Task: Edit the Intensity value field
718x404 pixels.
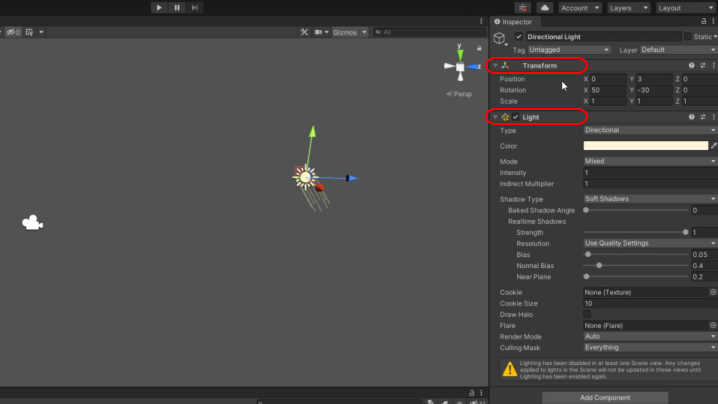Action: pos(650,173)
